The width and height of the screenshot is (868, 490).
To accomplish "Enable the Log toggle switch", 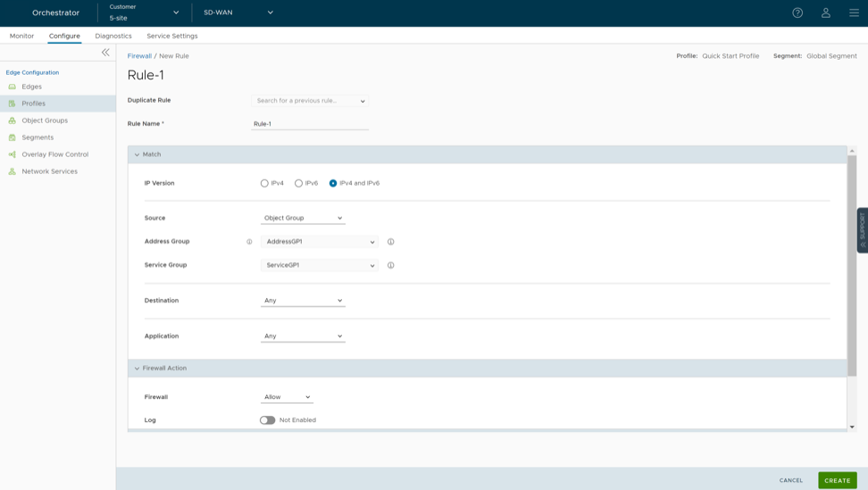I will pos(267,420).
